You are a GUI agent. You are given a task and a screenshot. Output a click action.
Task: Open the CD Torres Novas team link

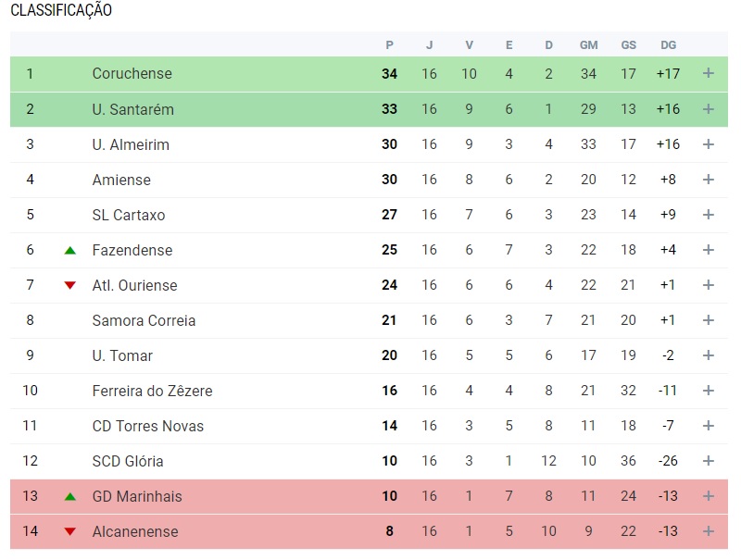click(148, 426)
